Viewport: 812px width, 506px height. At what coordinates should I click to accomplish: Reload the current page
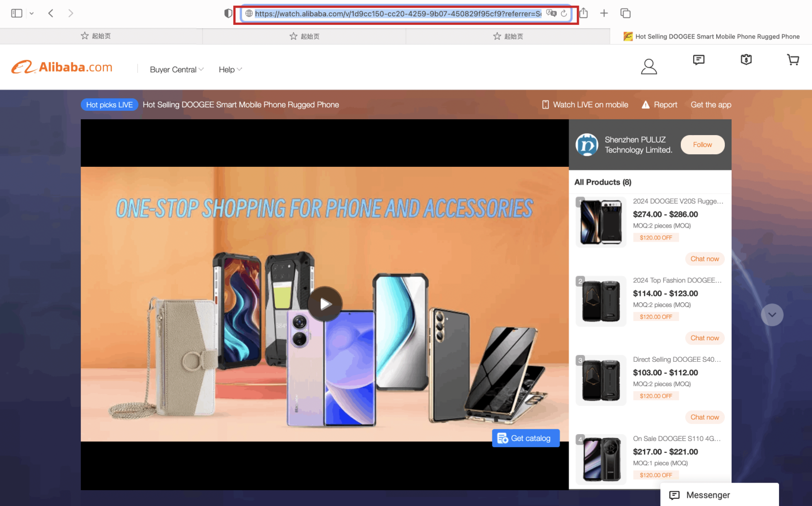click(x=564, y=13)
